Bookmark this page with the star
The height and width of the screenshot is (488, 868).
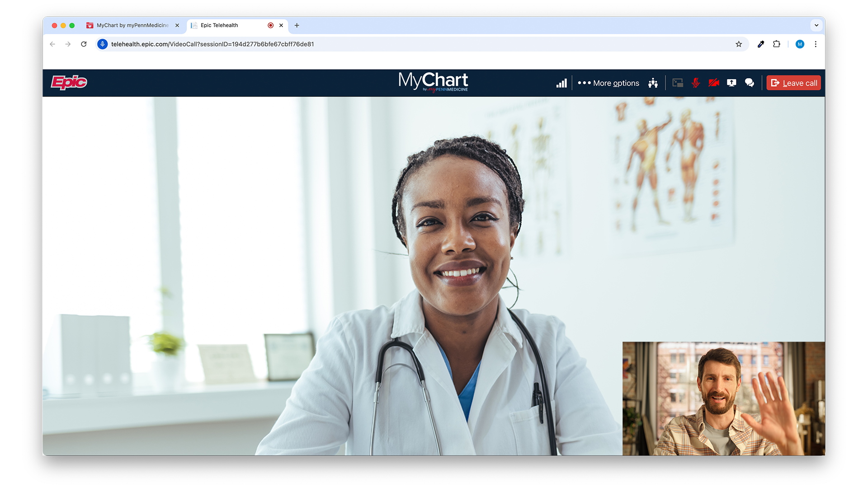click(x=739, y=44)
